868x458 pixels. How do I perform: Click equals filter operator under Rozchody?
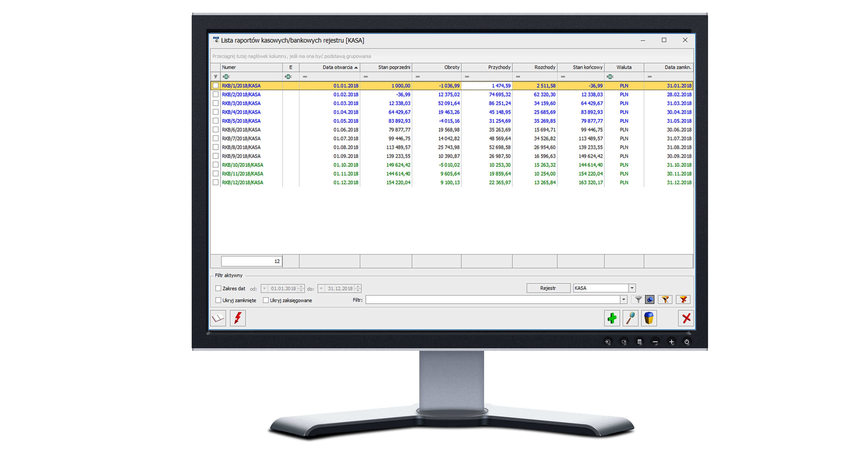pyautogui.click(x=518, y=77)
